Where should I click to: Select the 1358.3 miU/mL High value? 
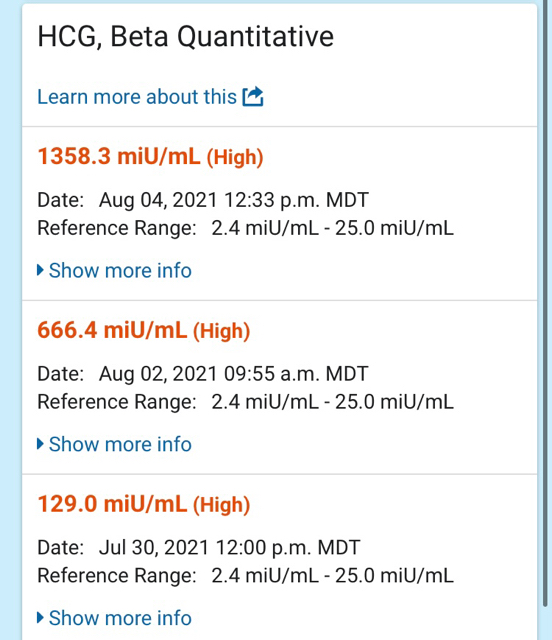(150, 157)
